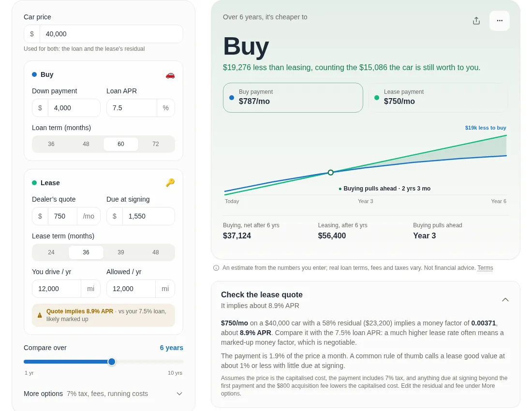Click the large 'Buy' headline
Screen dimensions: 532x411
pyautogui.click(x=246, y=46)
